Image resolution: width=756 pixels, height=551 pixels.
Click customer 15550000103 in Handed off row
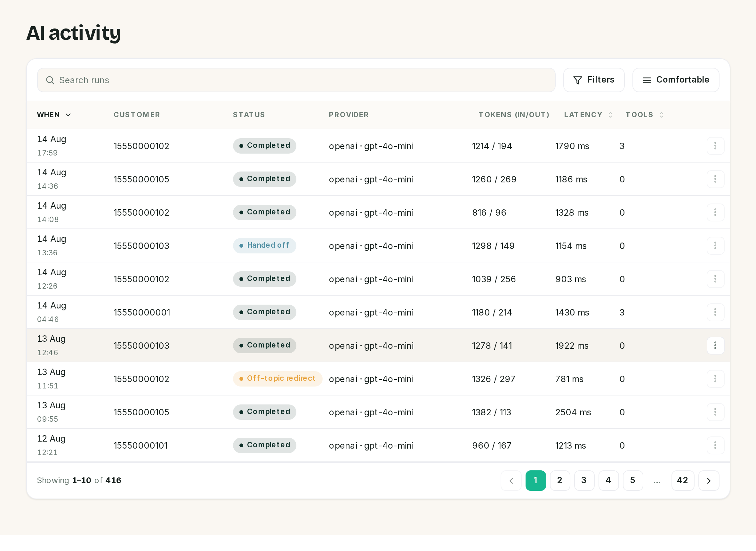coord(141,246)
